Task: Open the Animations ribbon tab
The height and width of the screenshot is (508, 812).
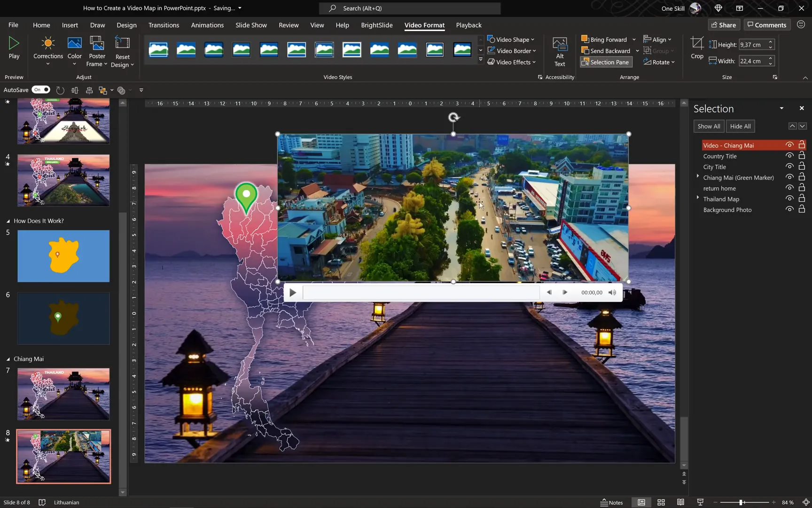Action: click(207, 25)
